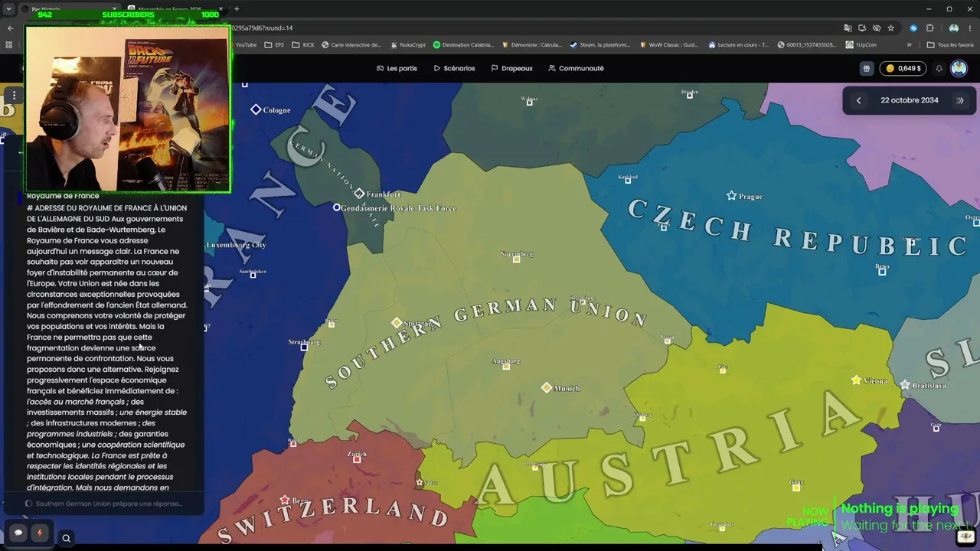
Task: Expand the Chrome tab search dropdown
Action: click(x=9, y=9)
